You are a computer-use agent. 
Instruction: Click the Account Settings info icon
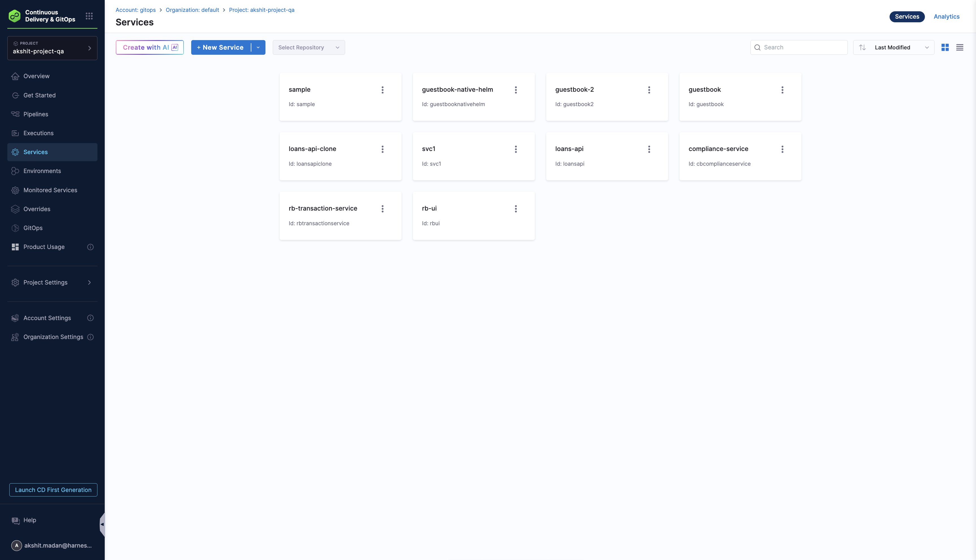click(90, 318)
